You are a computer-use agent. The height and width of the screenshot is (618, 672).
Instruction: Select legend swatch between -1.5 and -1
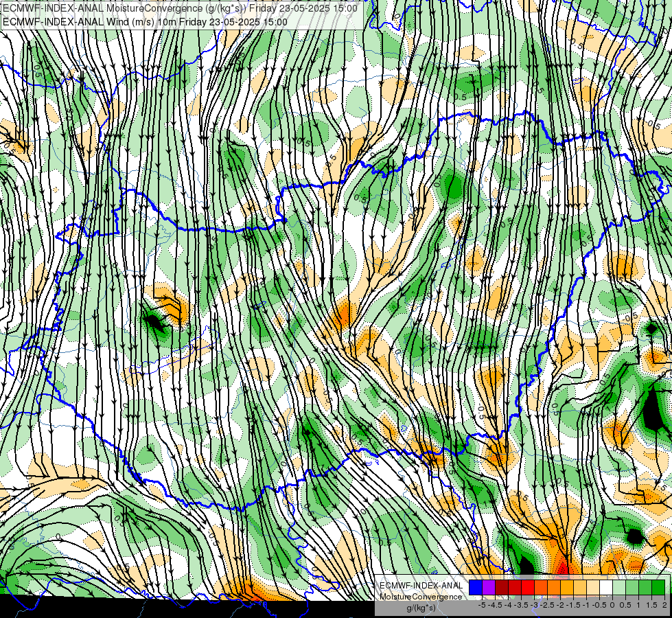point(580,588)
